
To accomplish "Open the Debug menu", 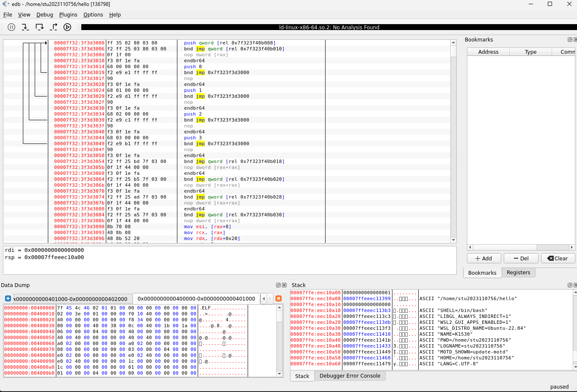I will (x=44, y=14).
